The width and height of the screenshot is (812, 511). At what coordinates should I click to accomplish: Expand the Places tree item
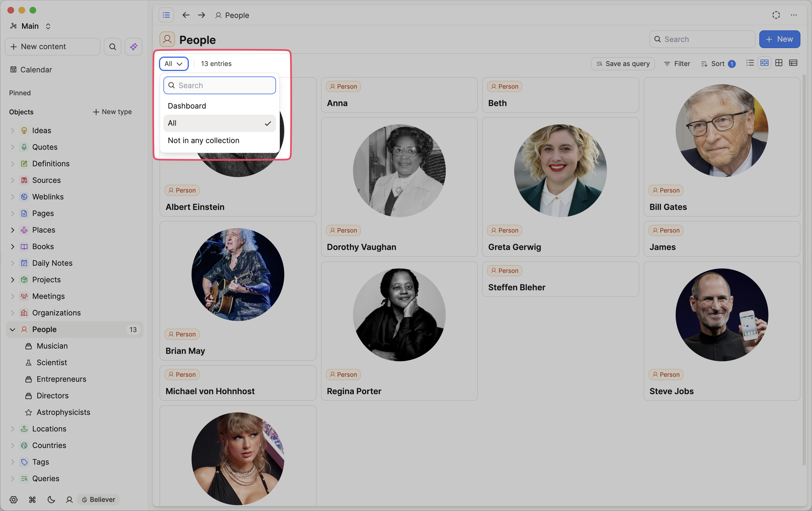point(12,230)
